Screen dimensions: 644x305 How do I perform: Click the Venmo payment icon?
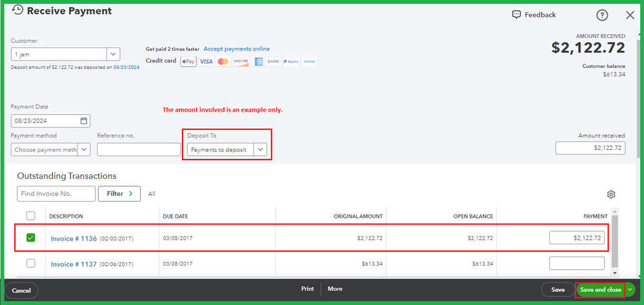309,61
